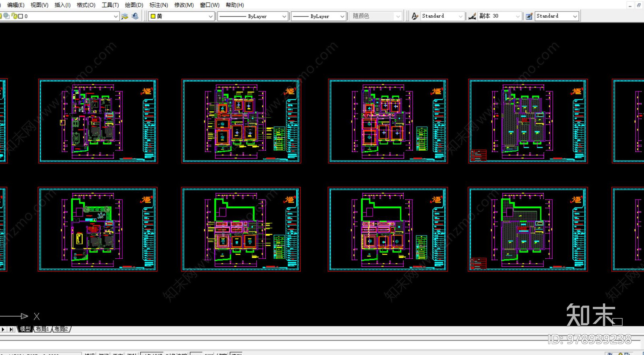Select top row first full floor plan sheet

(x=98, y=121)
